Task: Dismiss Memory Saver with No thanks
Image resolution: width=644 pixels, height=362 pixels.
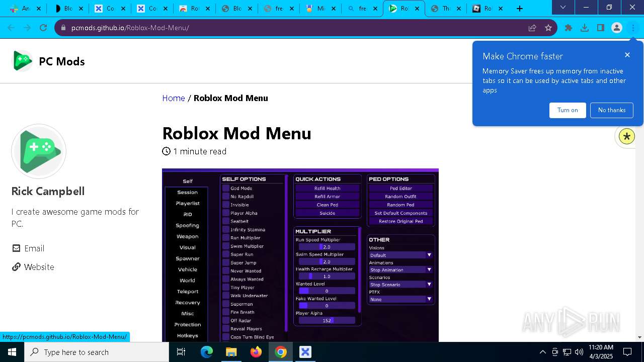Action: tap(612, 110)
